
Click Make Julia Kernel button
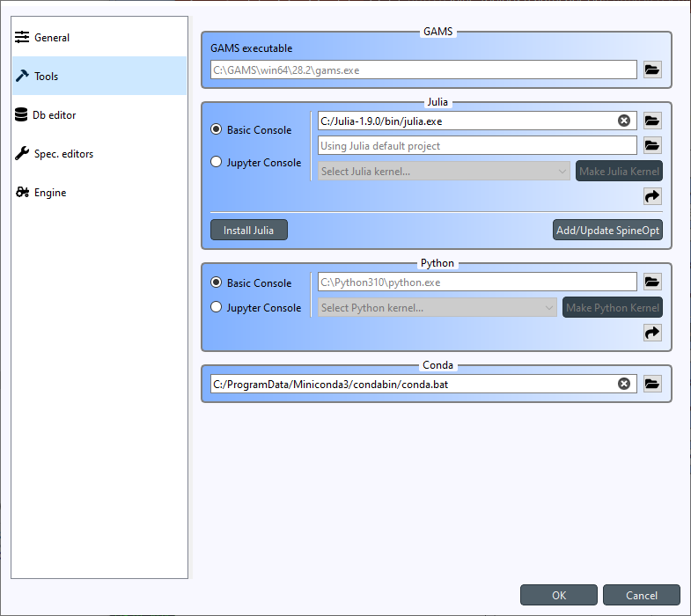619,171
